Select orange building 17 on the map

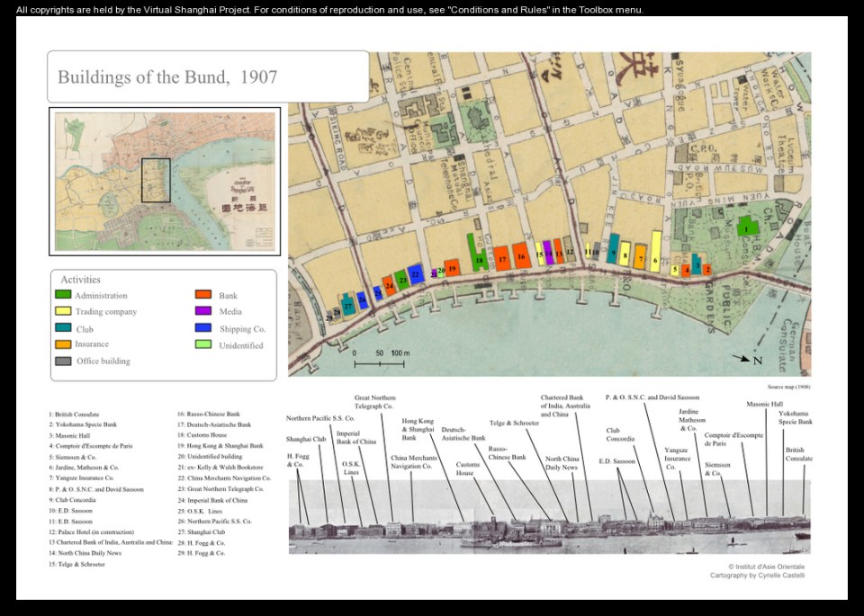point(501,258)
